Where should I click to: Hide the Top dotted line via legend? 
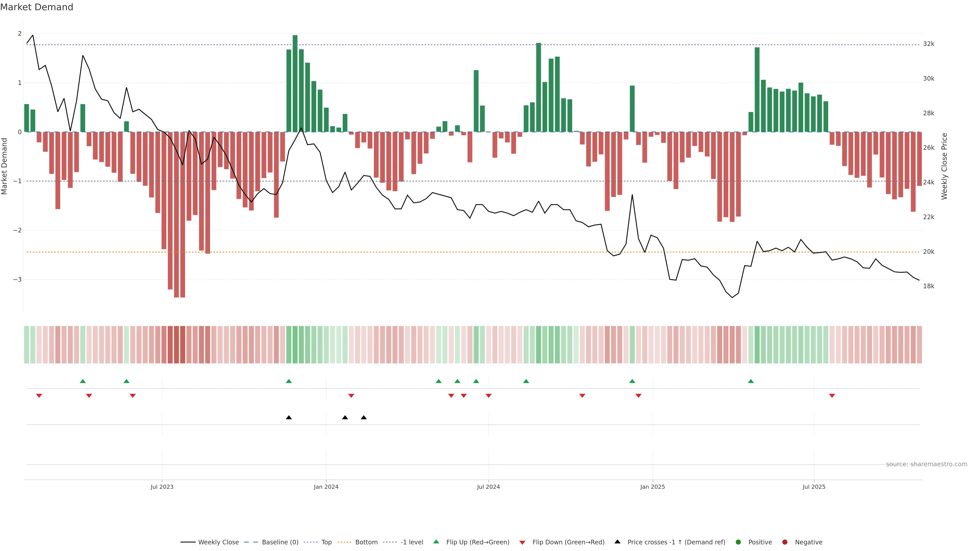coord(326,542)
